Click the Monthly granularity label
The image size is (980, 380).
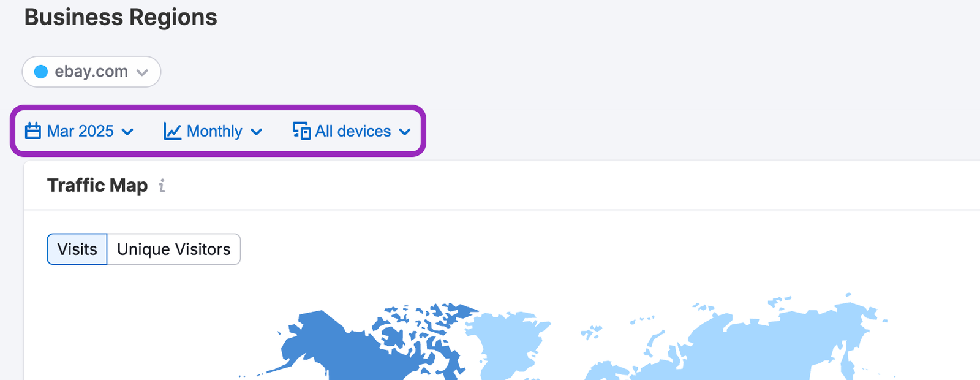coord(214,131)
